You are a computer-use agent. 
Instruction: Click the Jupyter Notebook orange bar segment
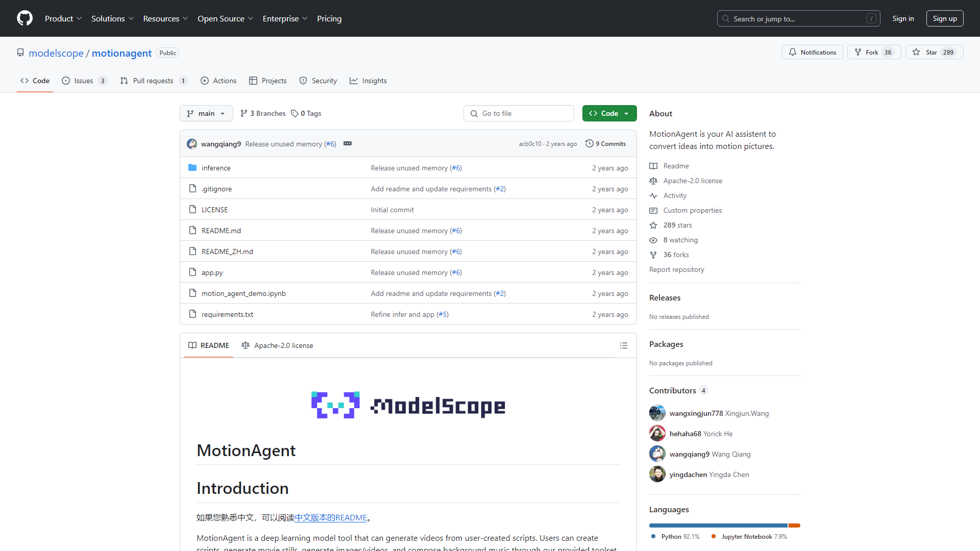pyautogui.click(x=794, y=525)
